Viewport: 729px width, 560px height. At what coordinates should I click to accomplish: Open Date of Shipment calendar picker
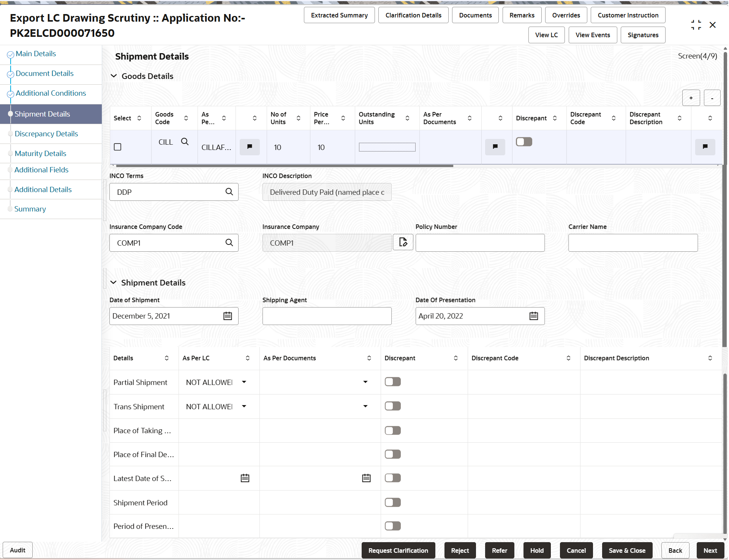(228, 316)
